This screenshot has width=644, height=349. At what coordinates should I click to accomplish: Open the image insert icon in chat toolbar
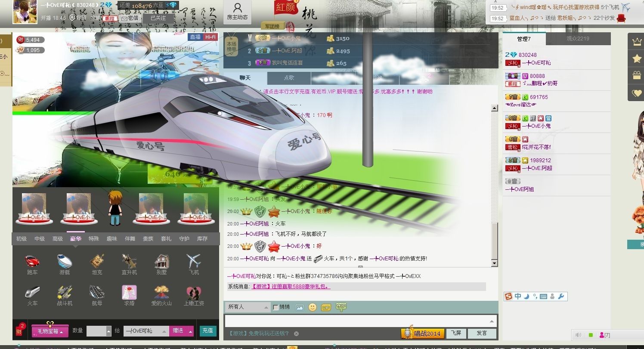(300, 307)
